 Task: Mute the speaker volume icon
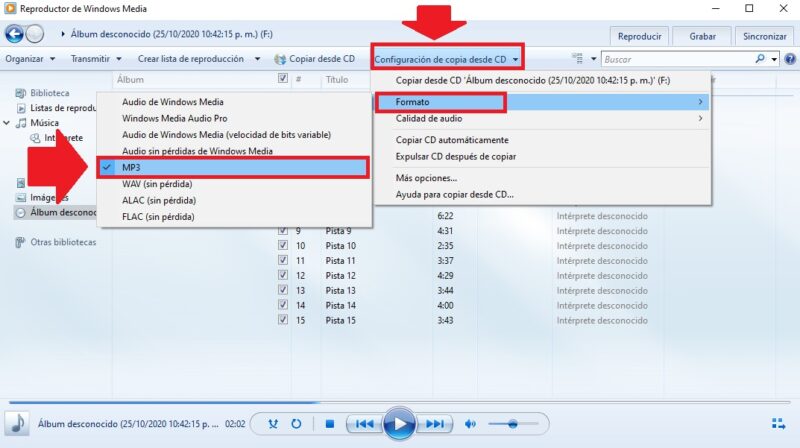tap(470, 424)
